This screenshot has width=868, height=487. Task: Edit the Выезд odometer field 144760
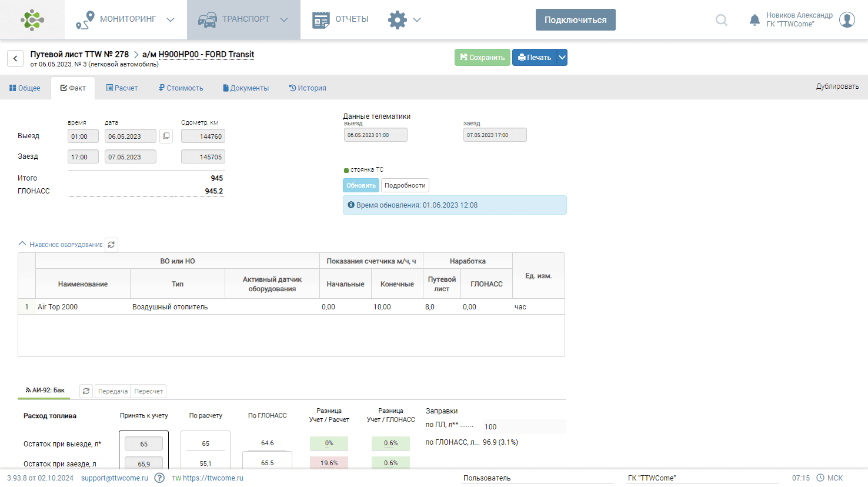coord(203,136)
